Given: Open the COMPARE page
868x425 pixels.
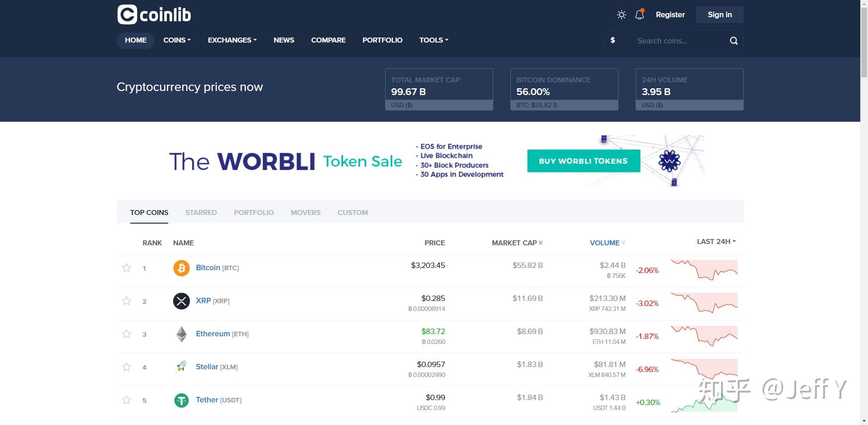Looking at the screenshot, I should click(x=328, y=40).
